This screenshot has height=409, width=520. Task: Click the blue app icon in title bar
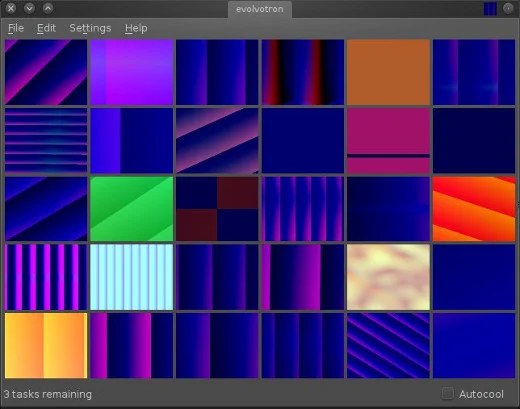click(490, 9)
